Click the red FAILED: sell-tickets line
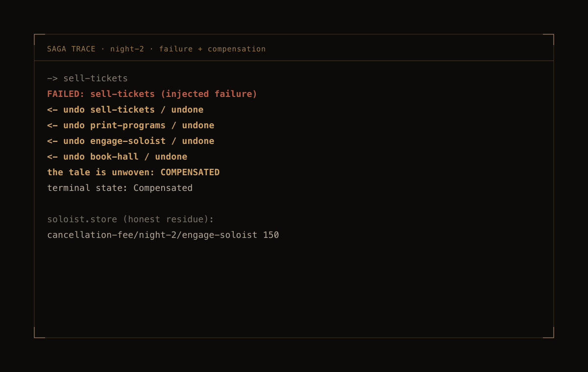The height and width of the screenshot is (372, 588). 152,94
